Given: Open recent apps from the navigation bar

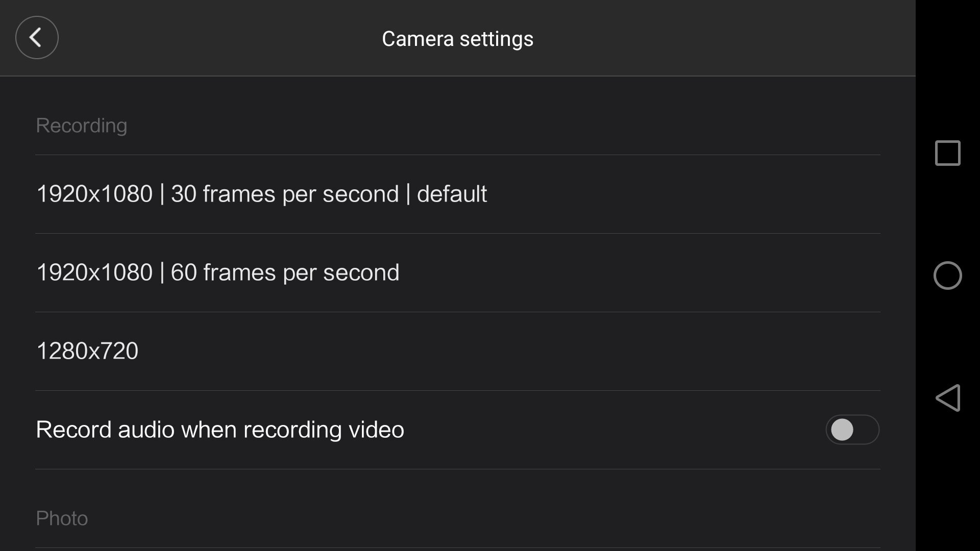Looking at the screenshot, I should point(947,153).
